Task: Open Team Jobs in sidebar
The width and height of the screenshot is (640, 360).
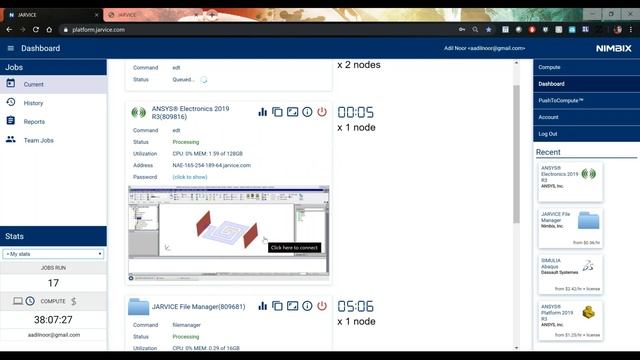Action: [x=53, y=140]
